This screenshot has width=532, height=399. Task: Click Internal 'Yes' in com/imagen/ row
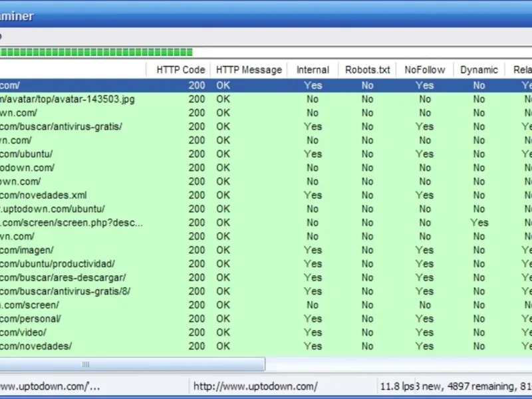coord(313,250)
